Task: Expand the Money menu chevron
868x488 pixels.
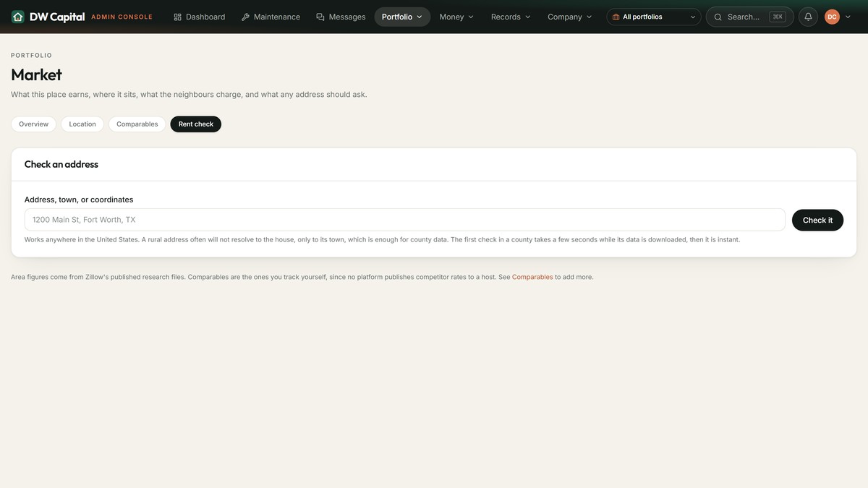Action: pos(472,17)
